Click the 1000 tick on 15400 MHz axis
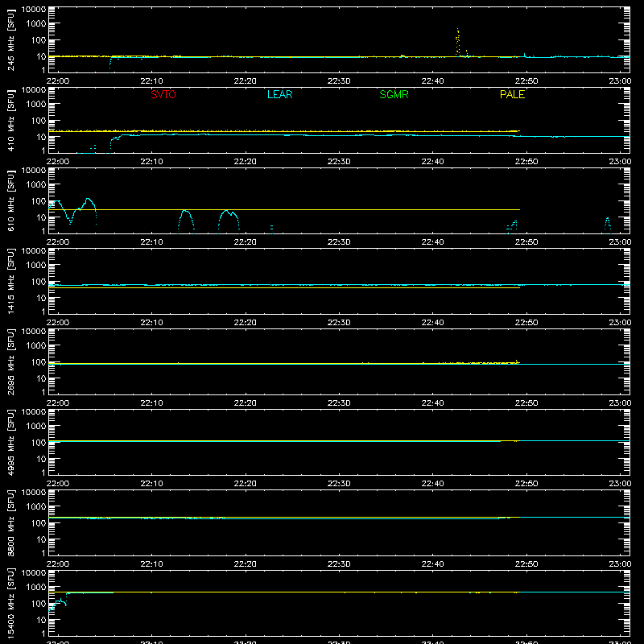The height and width of the screenshot is (644, 644). pos(36,588)
